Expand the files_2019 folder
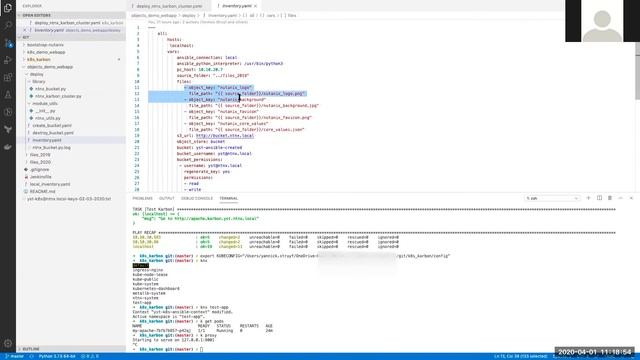 pos(40,155)
